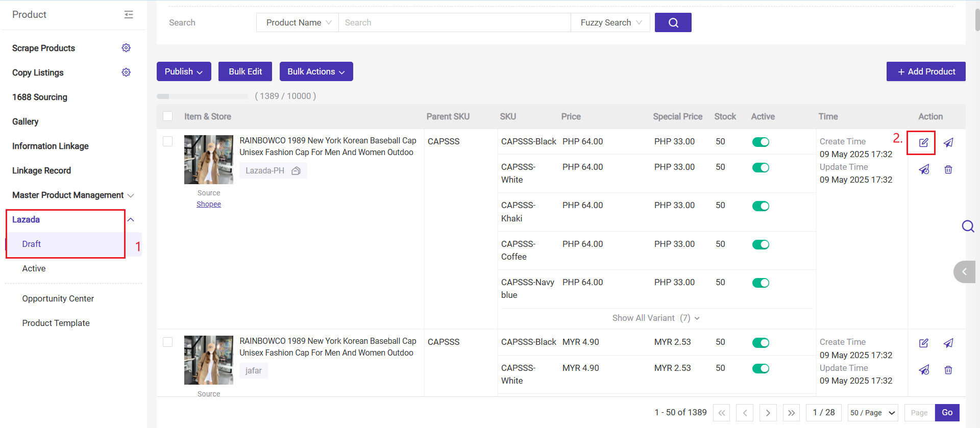Go to previous page

pos(745,413)
